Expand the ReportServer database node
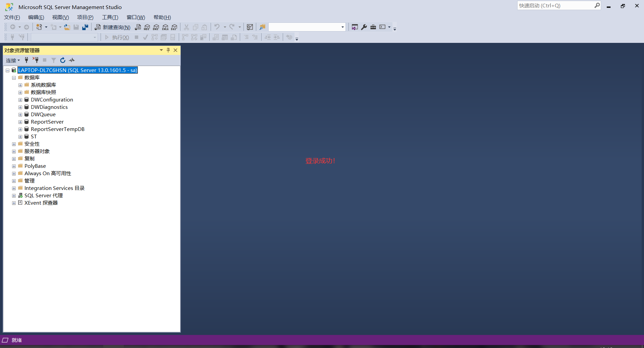The image size is (644, 348). [20, 122]
